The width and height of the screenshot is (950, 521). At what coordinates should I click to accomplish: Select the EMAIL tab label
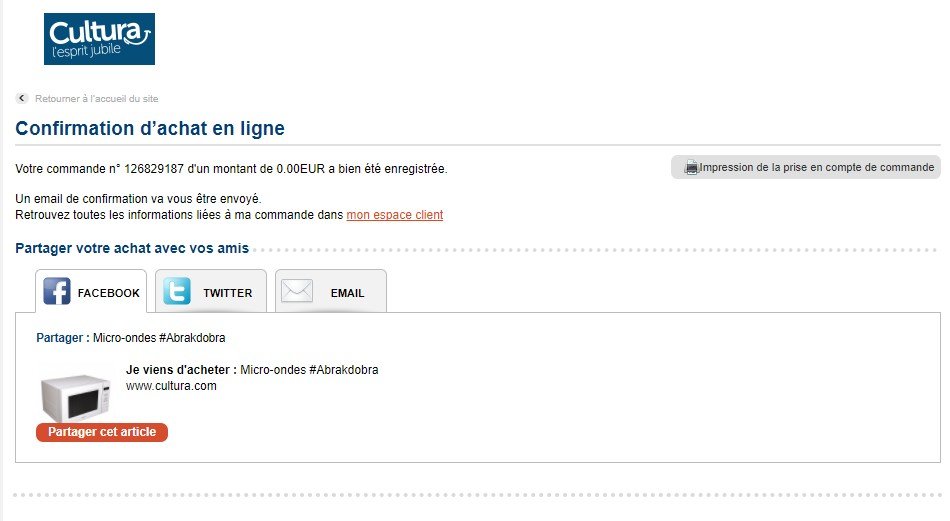pos(347,293)
